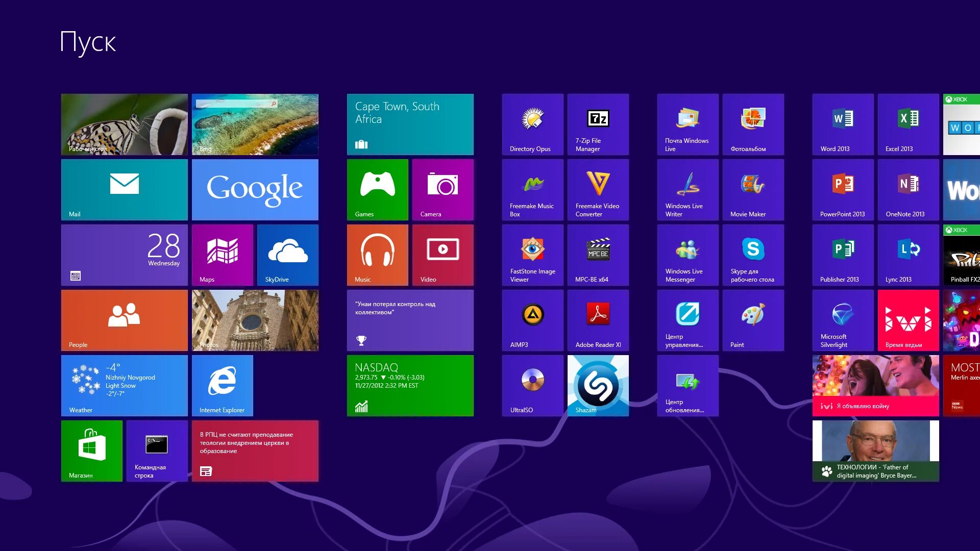Start 7-Zip File Manager

pyautogui.click(x=598, y=124)
